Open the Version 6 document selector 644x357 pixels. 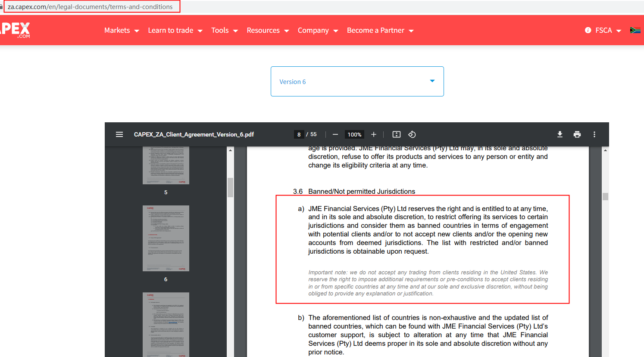[x=357, y=81]
